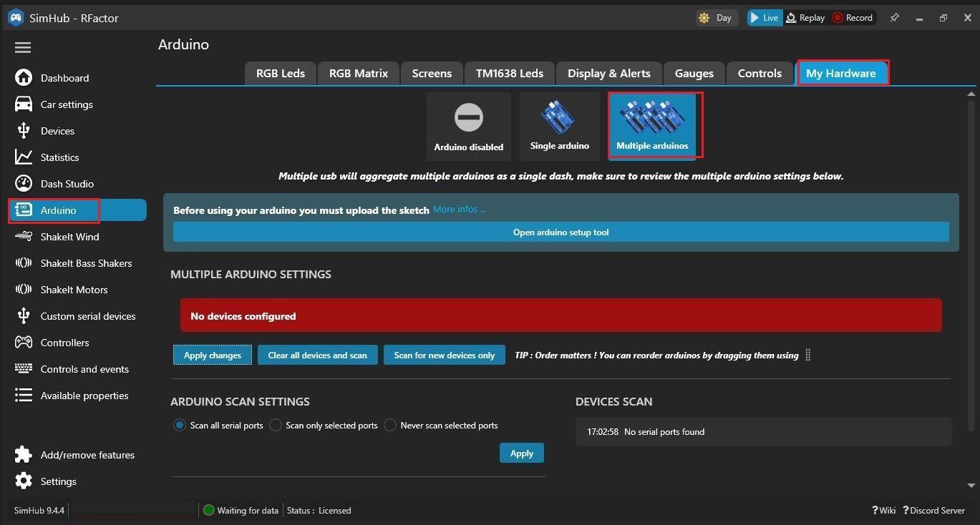This screenshot has width=980, height=525.
Task: Click the SimHub logo in title bar
Action: click(15, 17)
